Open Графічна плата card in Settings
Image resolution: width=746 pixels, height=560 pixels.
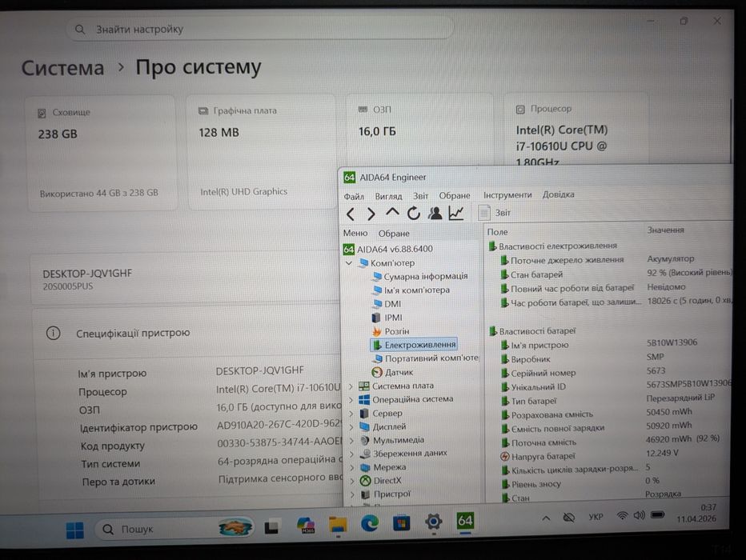[262, 152]
